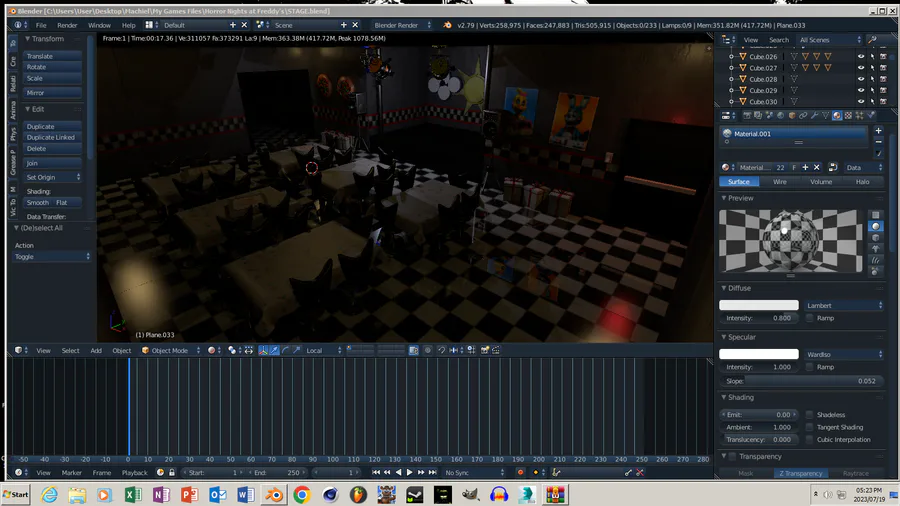This screenshot has height=506, width=900.
Task: Click the Smooth shading button
Action: click(38, 203)
